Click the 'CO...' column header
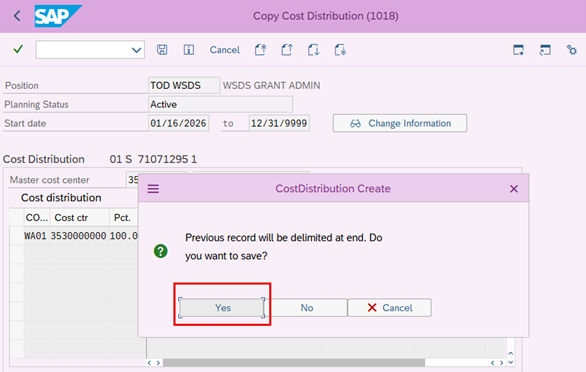 point(37,218)
